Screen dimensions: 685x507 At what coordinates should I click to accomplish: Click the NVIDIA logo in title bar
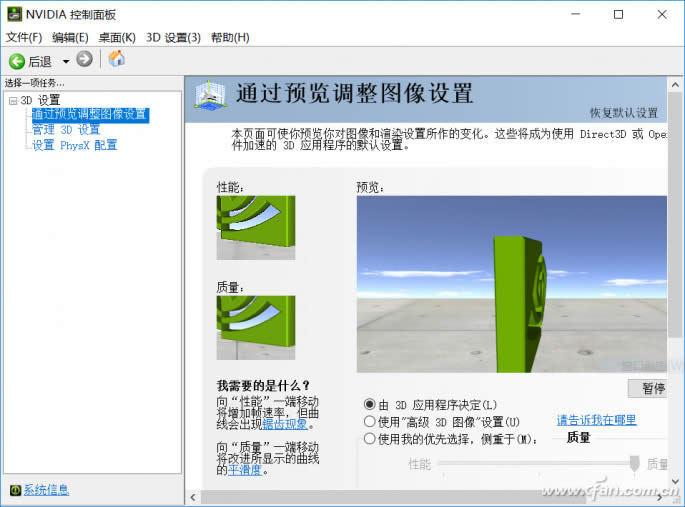click(13, 14)
